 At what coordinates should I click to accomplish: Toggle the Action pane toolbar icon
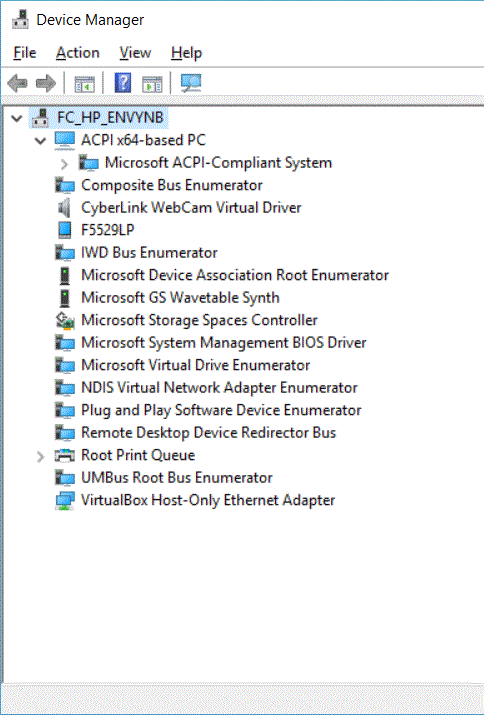coord(152,84)
